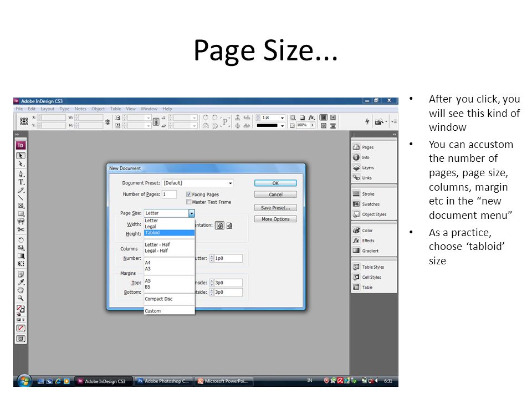Choose A3 from page size list
This screenshot has width=532, height=399.
170,269
